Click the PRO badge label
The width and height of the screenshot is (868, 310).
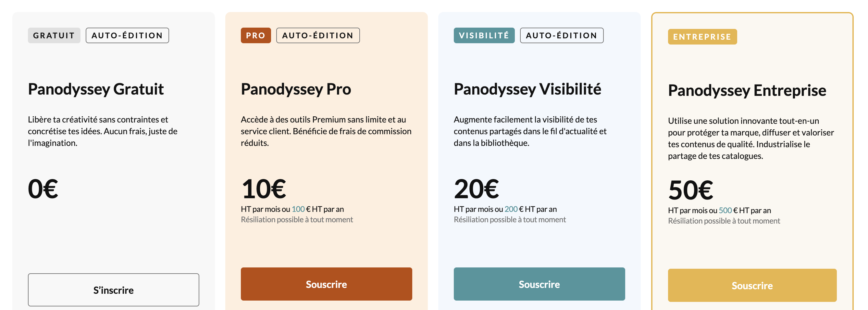pyautogui.click(x=256, y=35)
